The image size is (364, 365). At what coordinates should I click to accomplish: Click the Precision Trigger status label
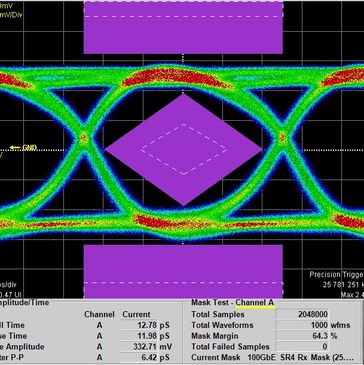click(336, 274)
